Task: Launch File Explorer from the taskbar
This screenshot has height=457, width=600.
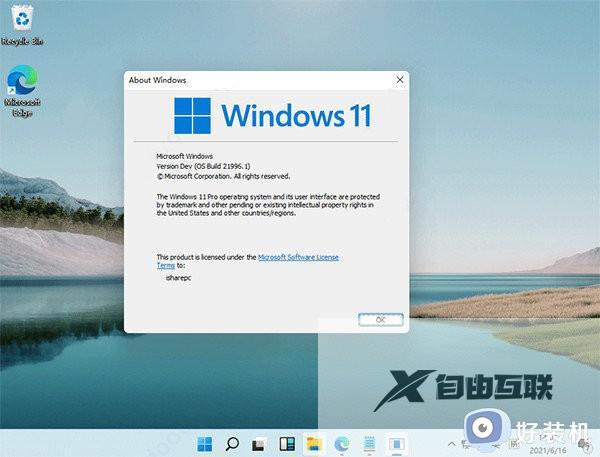Action: [314, 444]
